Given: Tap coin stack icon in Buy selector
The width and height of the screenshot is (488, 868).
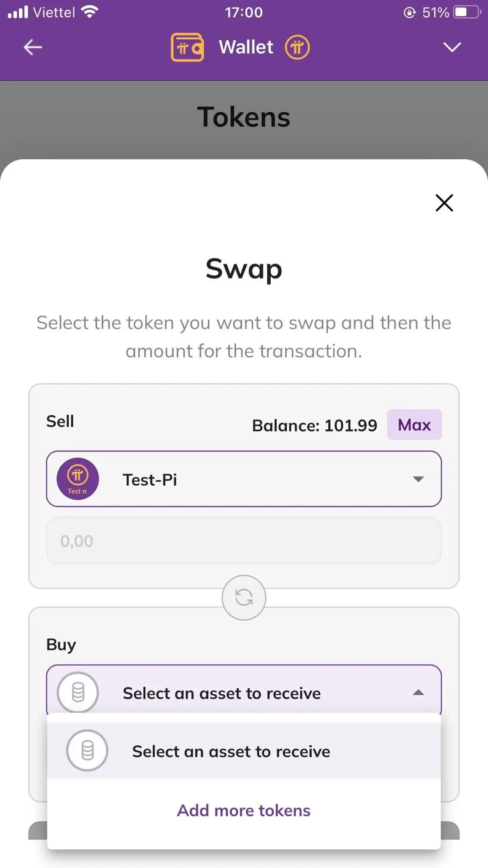Looking at the screenshot, I should coord(78,693).
